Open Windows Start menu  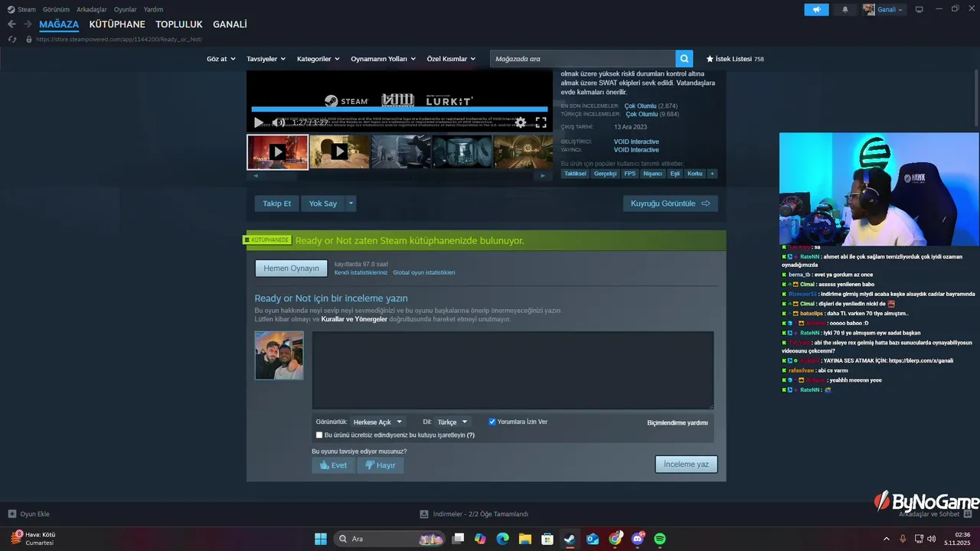(321, 539)
